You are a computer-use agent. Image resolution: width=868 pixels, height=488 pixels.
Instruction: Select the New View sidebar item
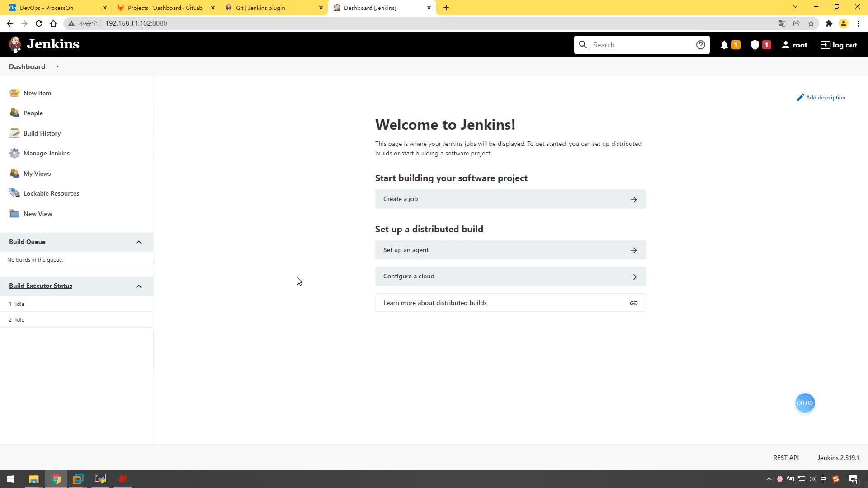point(38,213)
